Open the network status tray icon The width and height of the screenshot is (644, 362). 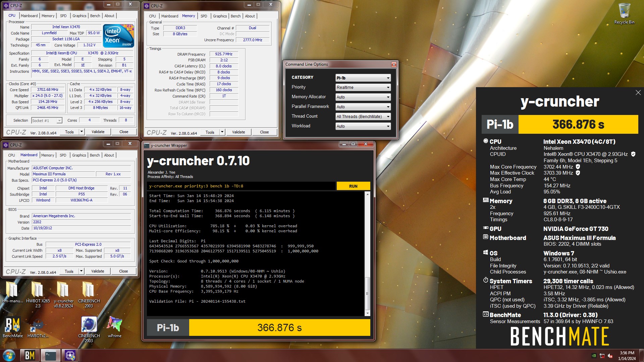pyautogui.click(x=602, y=356)
